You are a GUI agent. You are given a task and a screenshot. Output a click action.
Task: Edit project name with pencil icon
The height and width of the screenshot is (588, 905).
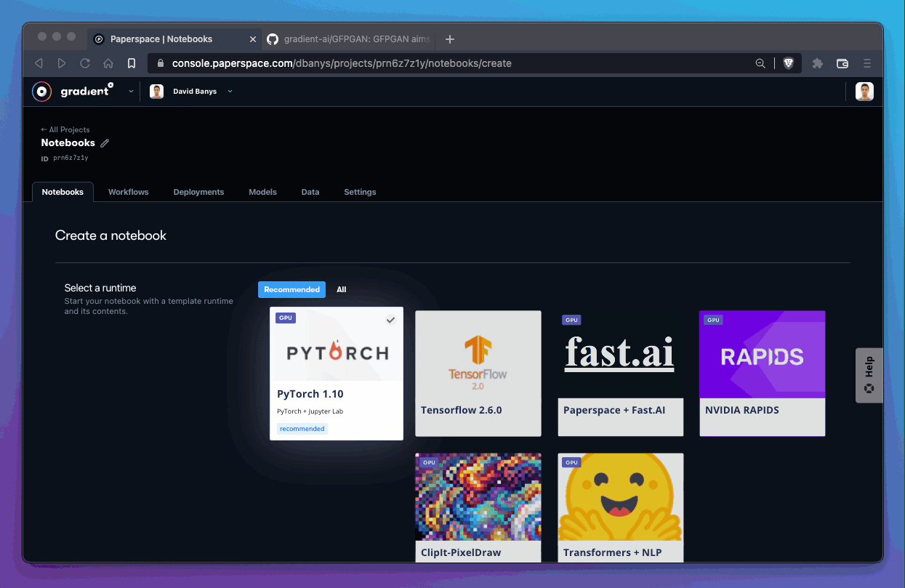pyautogui.click(x=105, y=143)
